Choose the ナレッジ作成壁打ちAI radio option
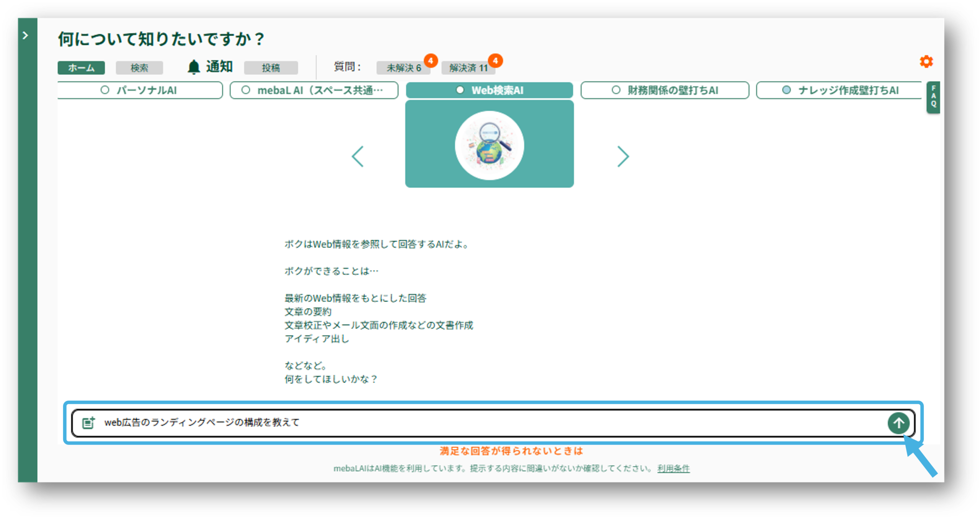Image resolution: width=980 pixels, height=518 pixels. click(x=786, y=90)
